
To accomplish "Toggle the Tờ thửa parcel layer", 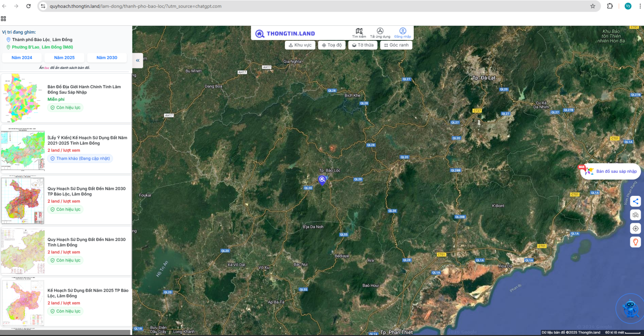I will click(x=363, y=45).
